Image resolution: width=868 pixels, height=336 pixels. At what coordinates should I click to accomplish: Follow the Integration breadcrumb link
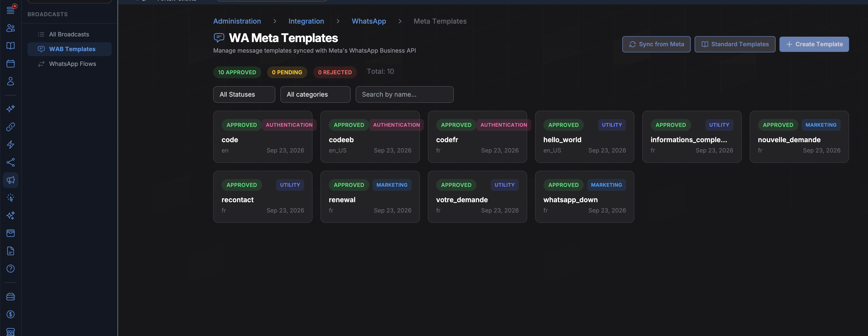[x=306, y=21]
